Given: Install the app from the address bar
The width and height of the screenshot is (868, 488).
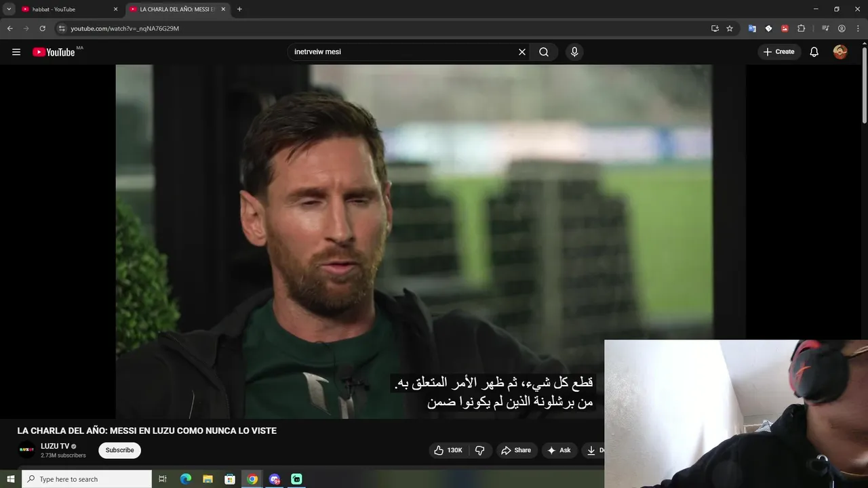Looking at the screenshot, I should 715,28.
